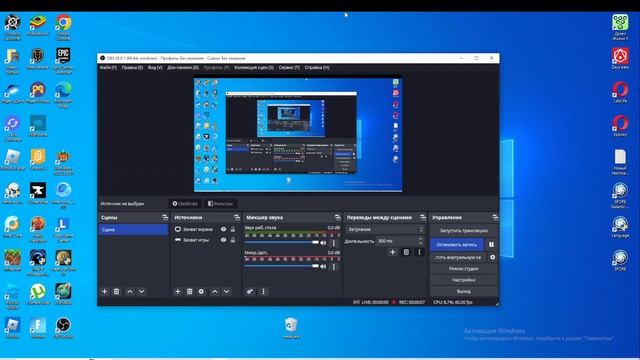Open the Справка menu

click(x=317, y=68)
